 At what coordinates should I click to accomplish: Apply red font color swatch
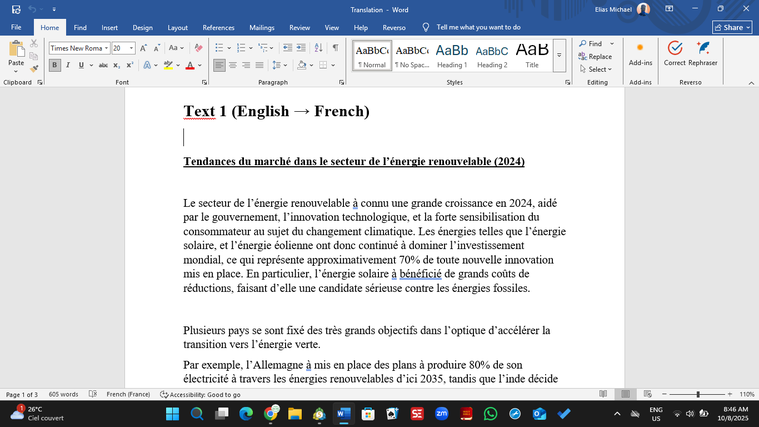point(190,65)
